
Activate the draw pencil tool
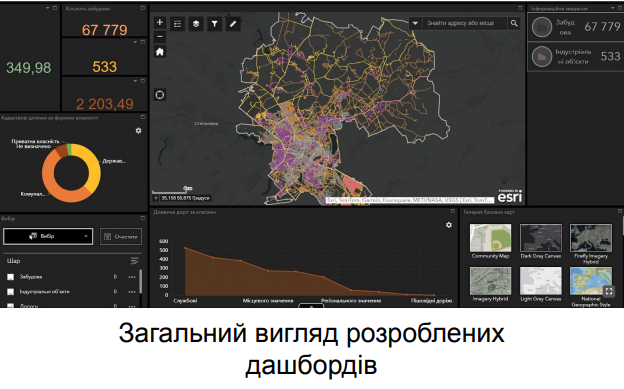click(x=233, y=24)
